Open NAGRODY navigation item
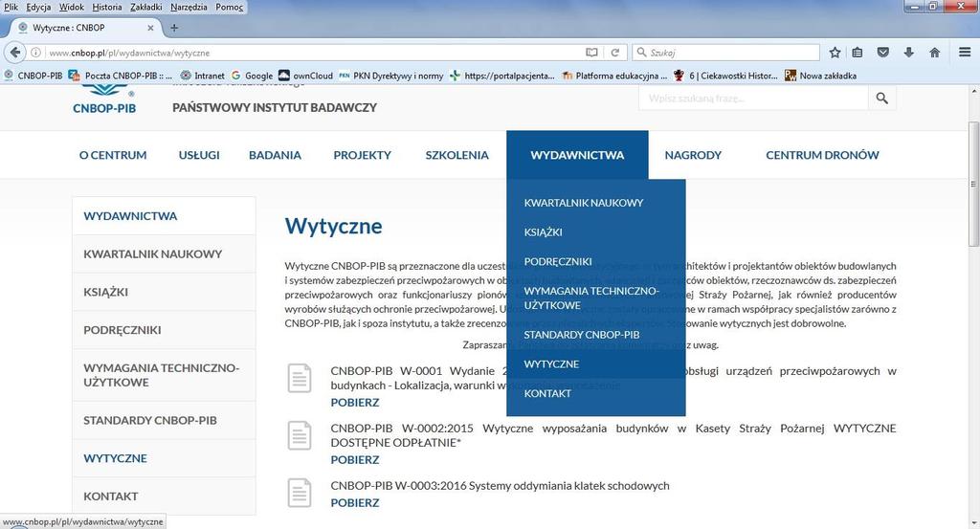The image size is (980, 529). tap(693, 155)
